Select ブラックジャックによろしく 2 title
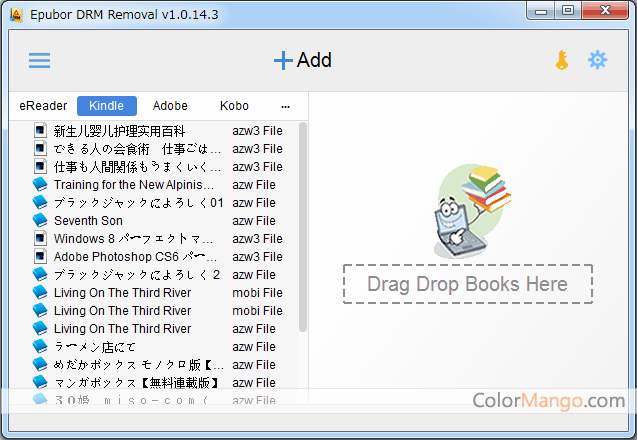This screenshot has height=440, width=637. (137, 275)
